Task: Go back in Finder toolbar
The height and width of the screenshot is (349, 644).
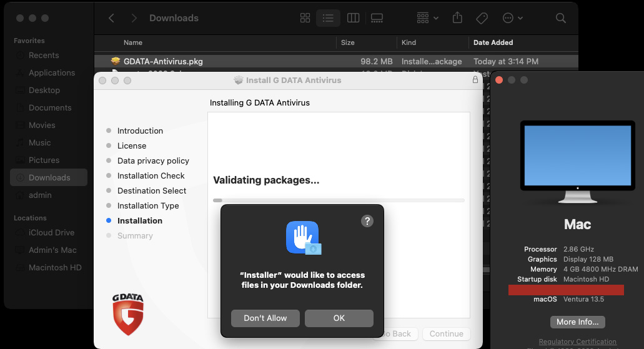Action: point(111,18)
